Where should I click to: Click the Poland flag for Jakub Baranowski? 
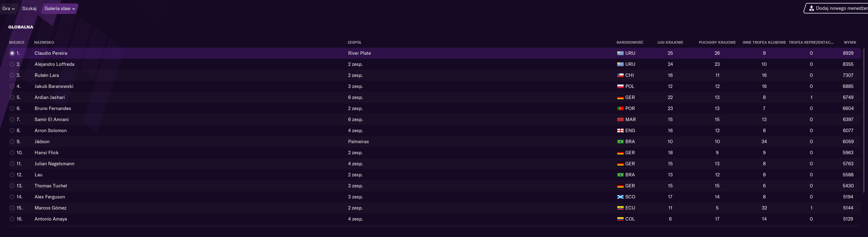[x=620, y=87]
